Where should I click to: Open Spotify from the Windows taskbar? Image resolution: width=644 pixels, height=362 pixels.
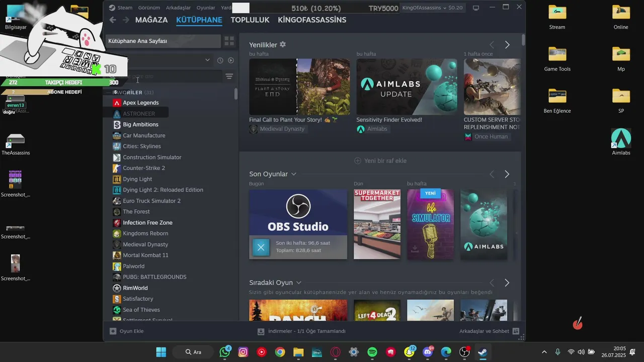coord(372,352)
